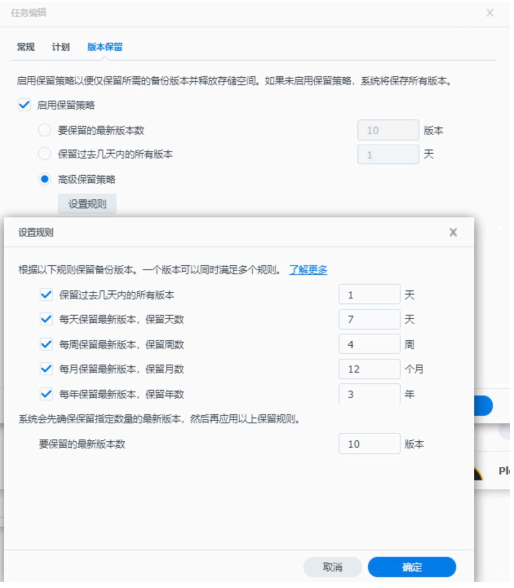
Task: Select 要保留的最新版本数 radio option
Action: point(45,130)
